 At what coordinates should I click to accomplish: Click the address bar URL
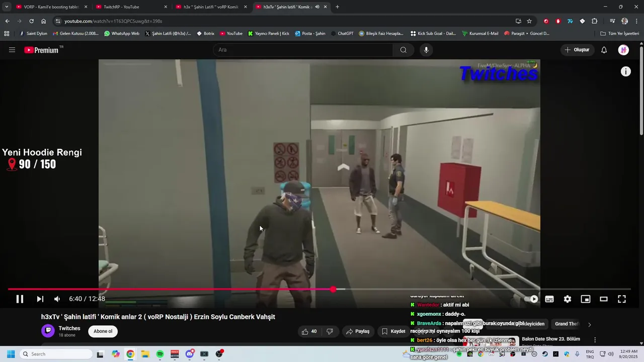(x=113, y=21)
